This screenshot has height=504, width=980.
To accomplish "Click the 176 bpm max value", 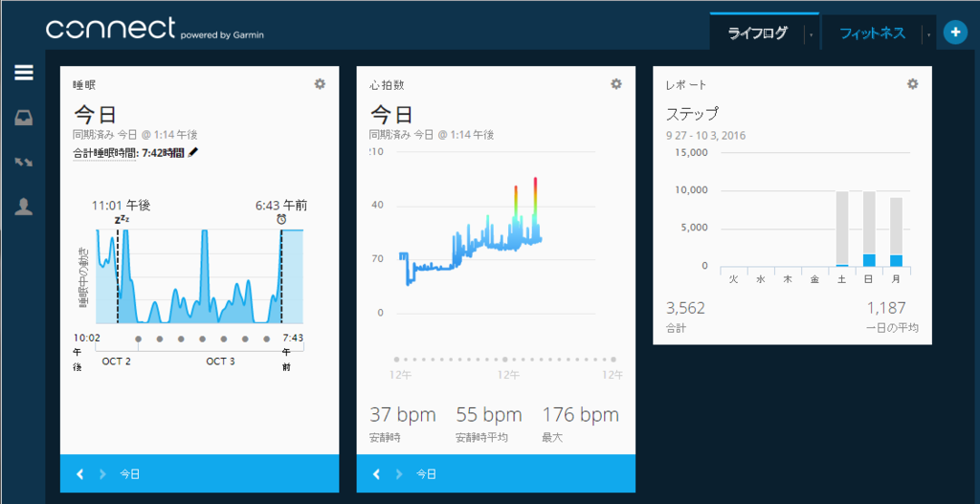I will pyautogui.click(x=580, y=415).
